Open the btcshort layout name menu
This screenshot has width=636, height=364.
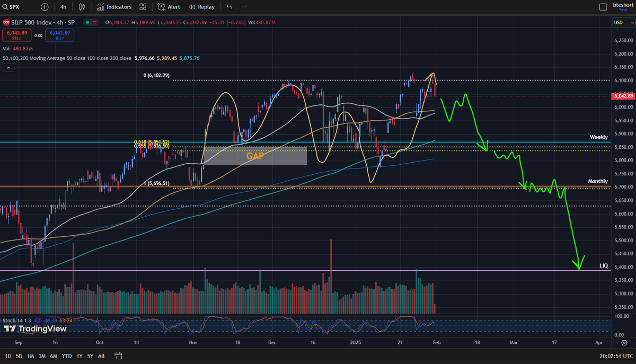(623, 5)
